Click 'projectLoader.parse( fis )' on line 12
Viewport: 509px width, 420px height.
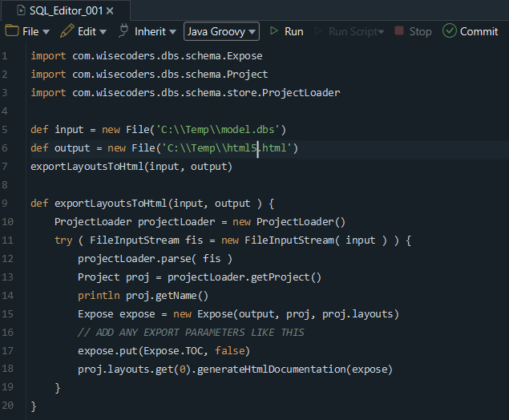[155, 259]
